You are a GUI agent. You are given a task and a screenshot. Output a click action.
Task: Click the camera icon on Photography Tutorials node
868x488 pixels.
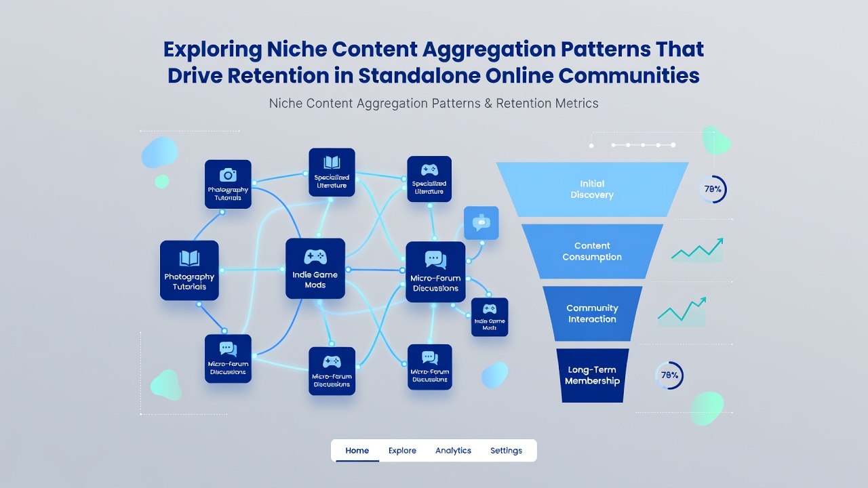point(228,175)
